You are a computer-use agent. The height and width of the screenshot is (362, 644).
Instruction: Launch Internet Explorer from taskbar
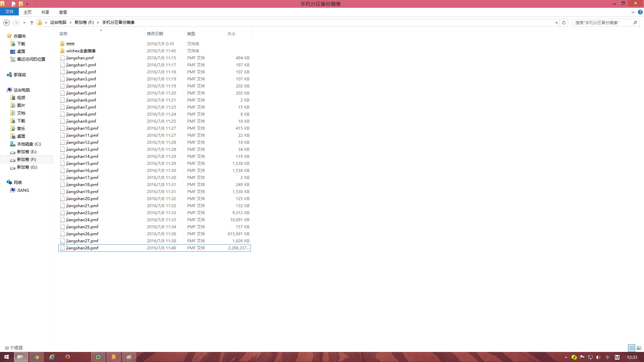point(52,357)
